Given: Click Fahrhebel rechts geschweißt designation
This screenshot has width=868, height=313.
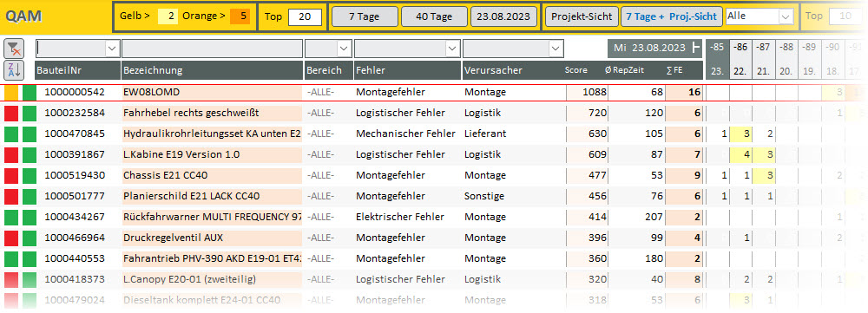Looking at the screenshot, I should point(212,114).
